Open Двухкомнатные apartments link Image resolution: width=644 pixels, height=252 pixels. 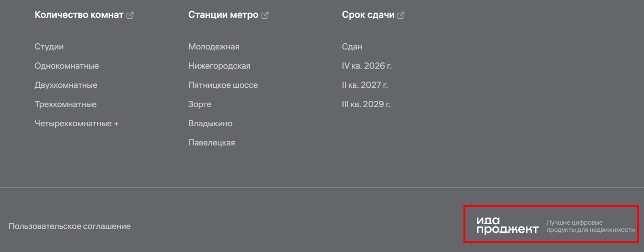click(x=66, y=85)
